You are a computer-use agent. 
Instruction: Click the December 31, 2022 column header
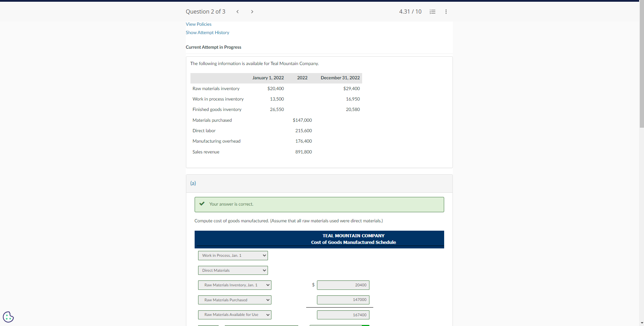click(x=340, y=78)
